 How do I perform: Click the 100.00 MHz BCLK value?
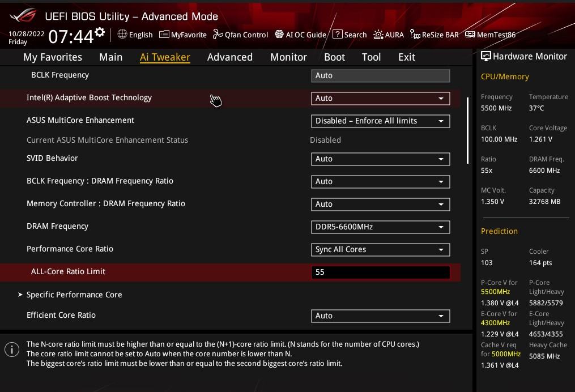[x=499, y=139]
